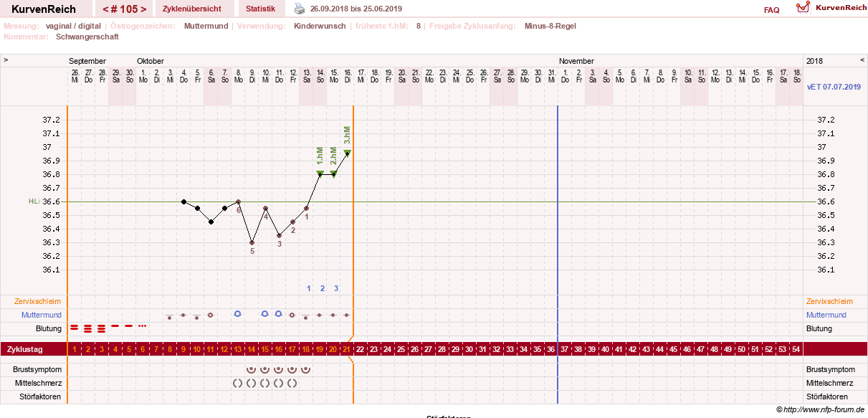Click the Mittelschmerz symbol on day 15
Viewport: 868px width, 418px height.
tap(264, 383)
